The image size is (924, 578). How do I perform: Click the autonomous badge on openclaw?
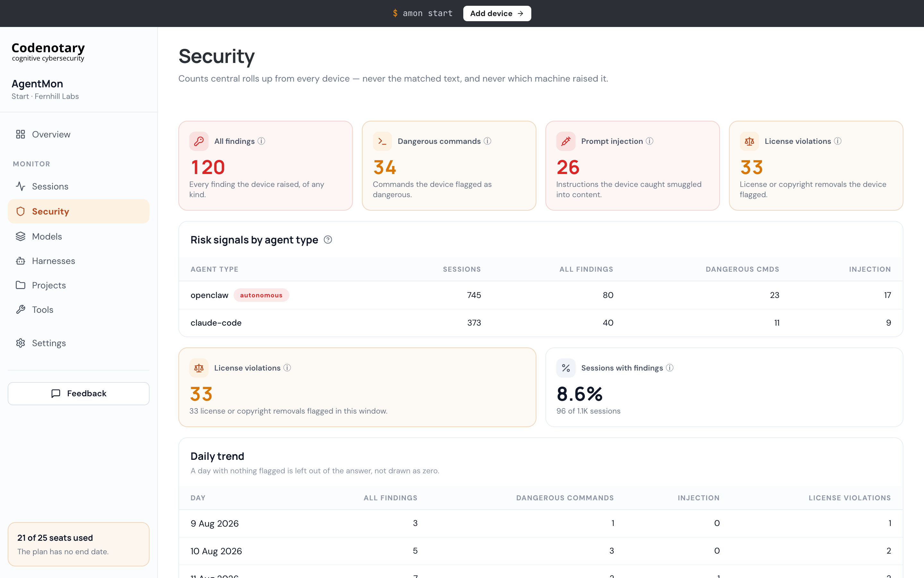coord(261,295)
